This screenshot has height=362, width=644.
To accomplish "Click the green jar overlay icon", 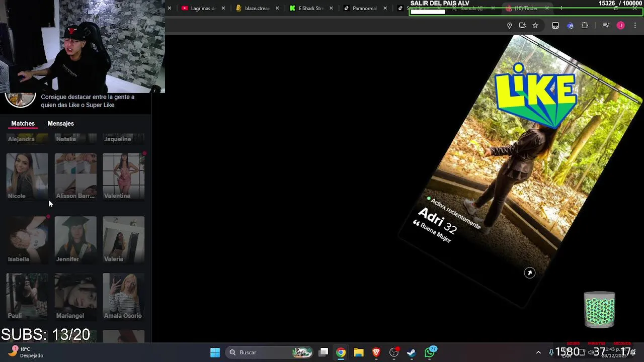I will tap(599, 309).
